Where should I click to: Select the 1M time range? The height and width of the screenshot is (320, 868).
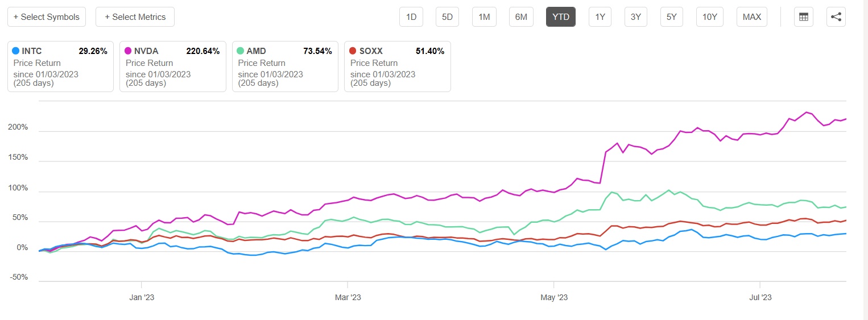click(x=484, y=17)
